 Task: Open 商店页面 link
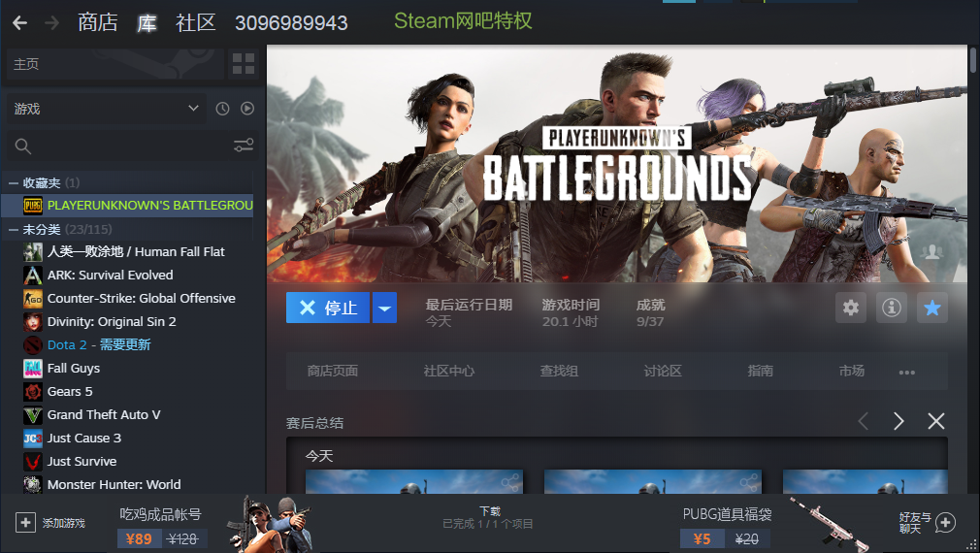click(x=333, y=372)
